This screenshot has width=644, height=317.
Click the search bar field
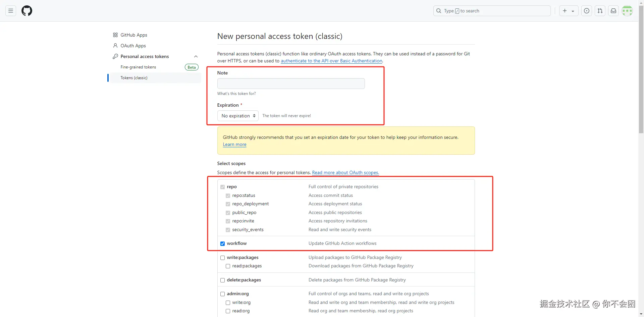492,11
